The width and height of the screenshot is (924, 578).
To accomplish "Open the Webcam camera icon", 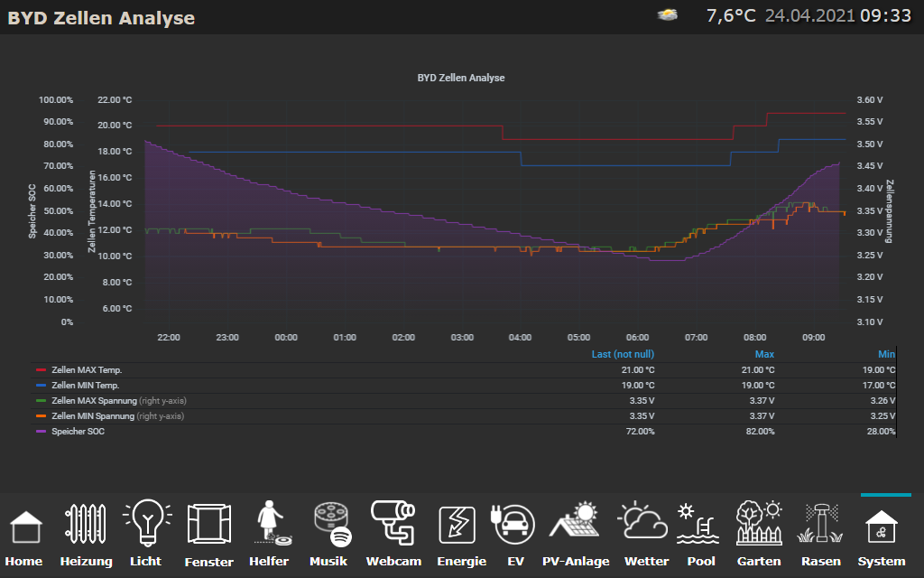I will pos(393,523).
